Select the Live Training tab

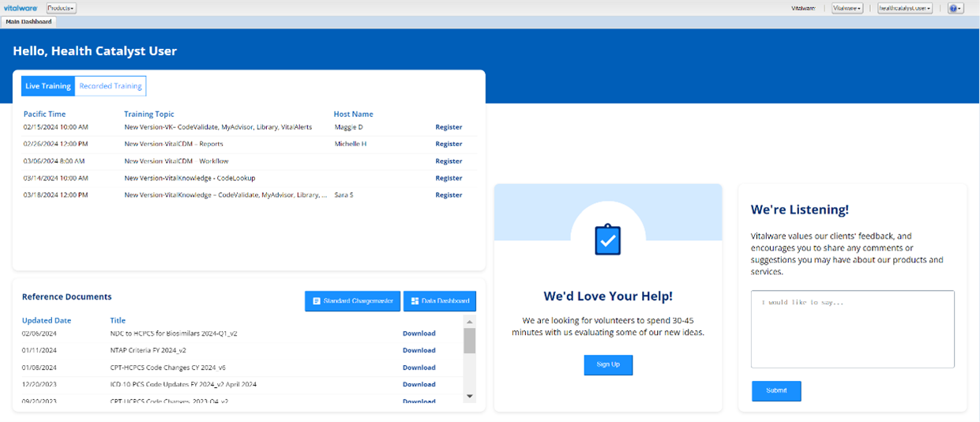pos(48,86)
